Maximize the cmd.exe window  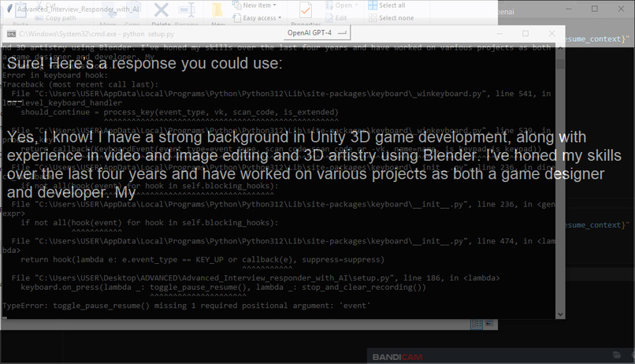pyautogui.click(x=525, y=34)
